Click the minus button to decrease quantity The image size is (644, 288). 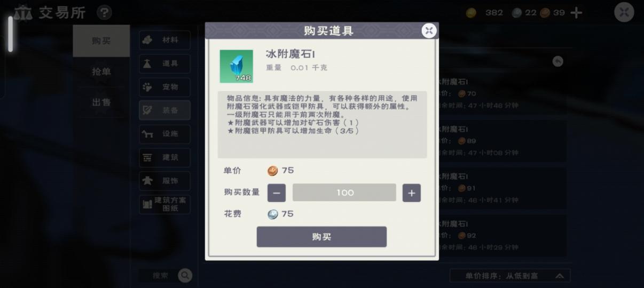276,193
